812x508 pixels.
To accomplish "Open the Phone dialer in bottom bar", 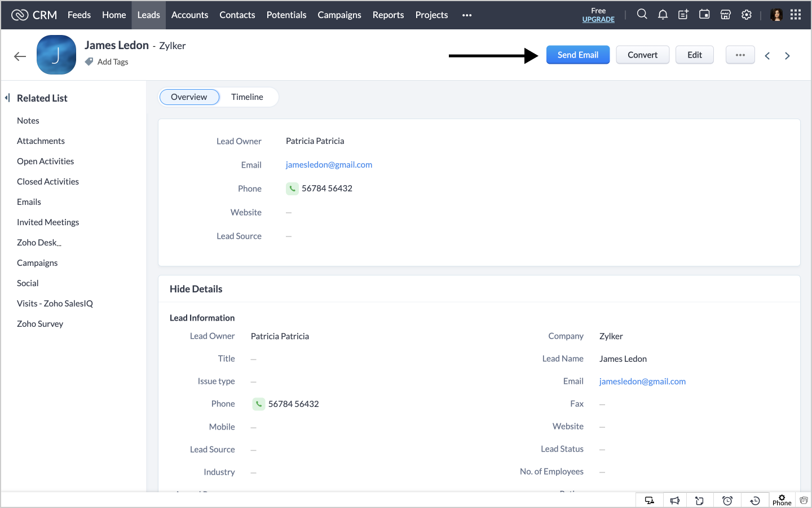I will 782,500.
